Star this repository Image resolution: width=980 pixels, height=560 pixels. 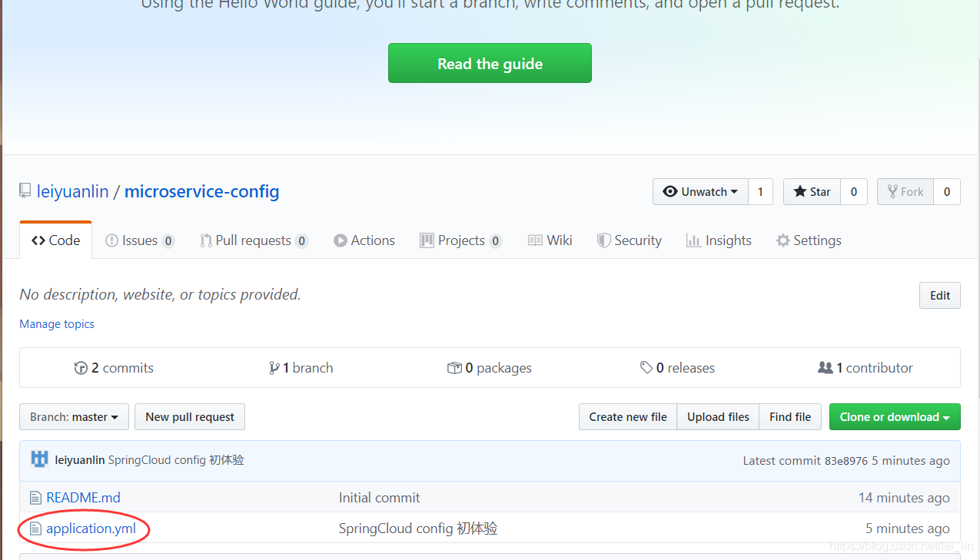coord(812,192)
